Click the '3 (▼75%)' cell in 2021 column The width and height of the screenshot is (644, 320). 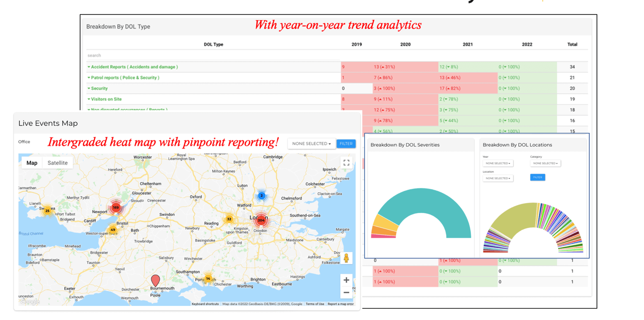click(468, 110)
